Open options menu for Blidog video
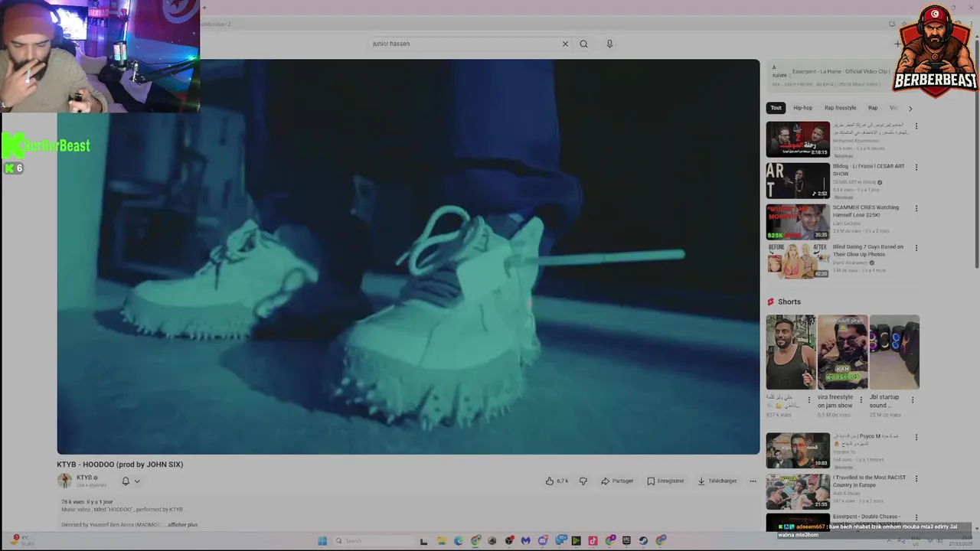980x551 pixels. [x=916, y=167]
